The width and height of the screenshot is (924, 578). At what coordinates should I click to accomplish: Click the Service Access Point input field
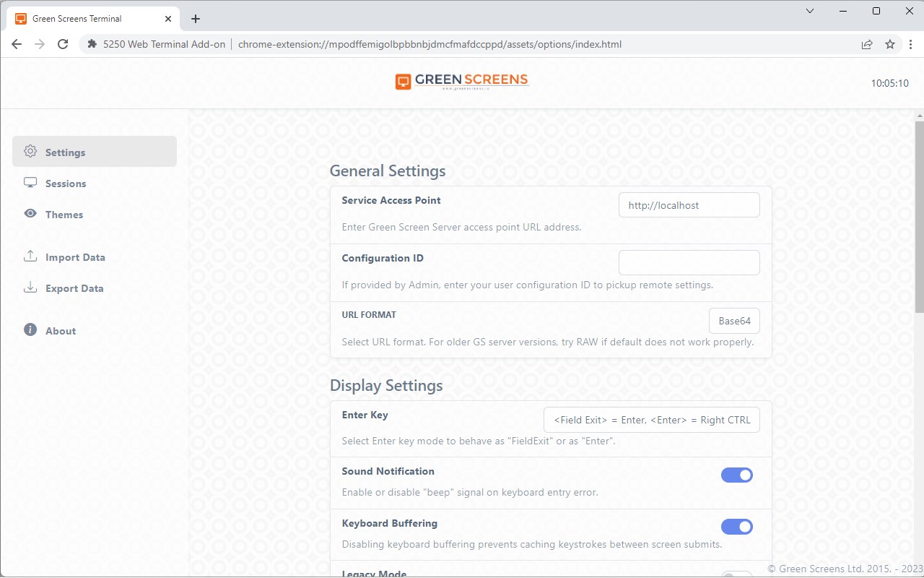pyautogui.click(x=689, y=204)
